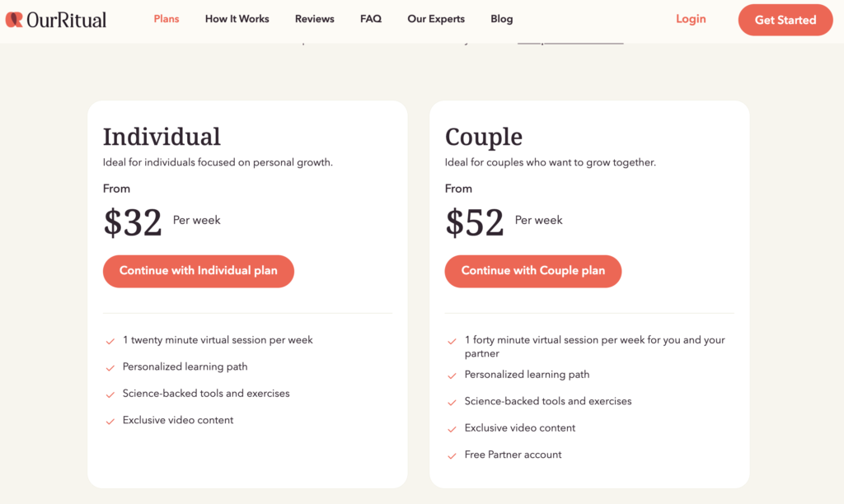Click checkmark by Couple Exclusive video content
This screenshot has width=844, height=504.
(x=452, y=429)
